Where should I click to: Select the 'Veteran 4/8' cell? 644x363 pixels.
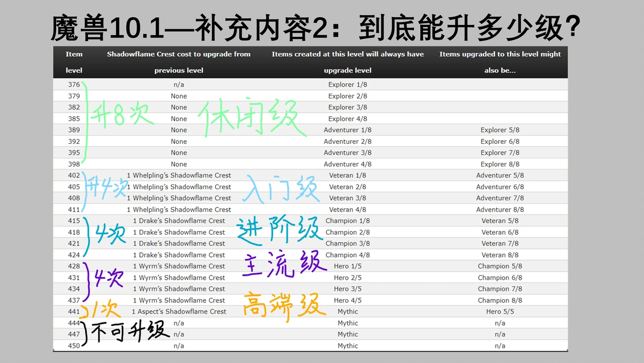[x=347, y=210]
